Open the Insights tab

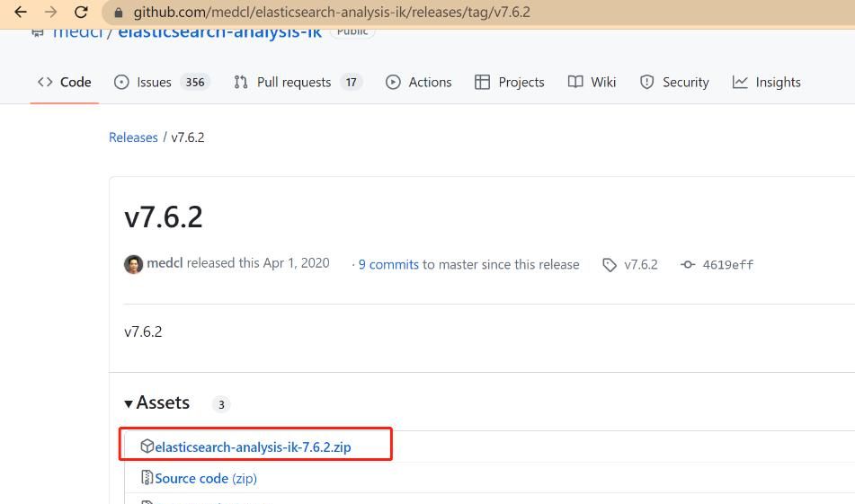(766, 83)
